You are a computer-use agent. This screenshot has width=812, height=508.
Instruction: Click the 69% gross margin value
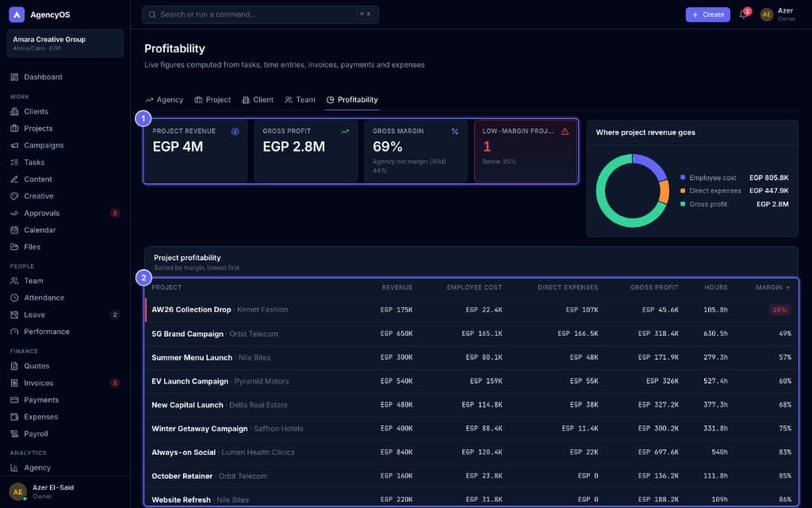(x=387, y=147)
